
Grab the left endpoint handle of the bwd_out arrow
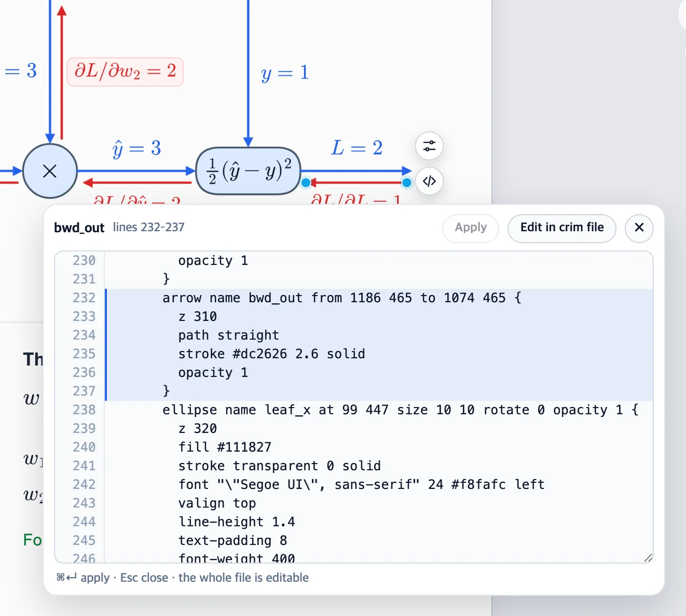pyautogui.click(x=306, y=183)
